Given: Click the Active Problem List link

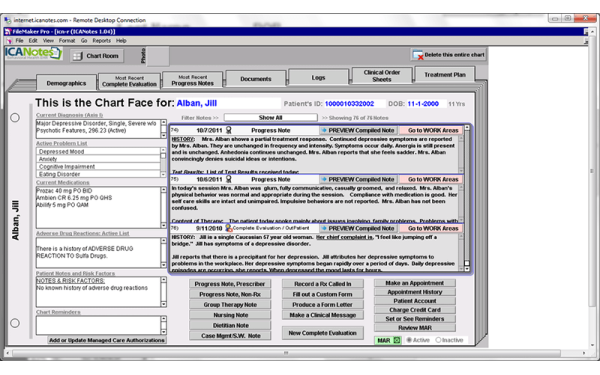Looking at the screenshot, I should coord(62,143).
